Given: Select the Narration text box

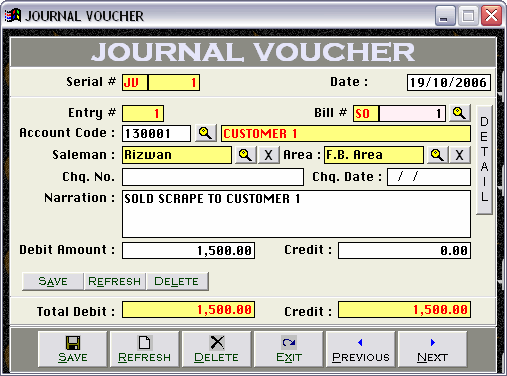Looking at the screenshot, I should (x=297, y=214).
